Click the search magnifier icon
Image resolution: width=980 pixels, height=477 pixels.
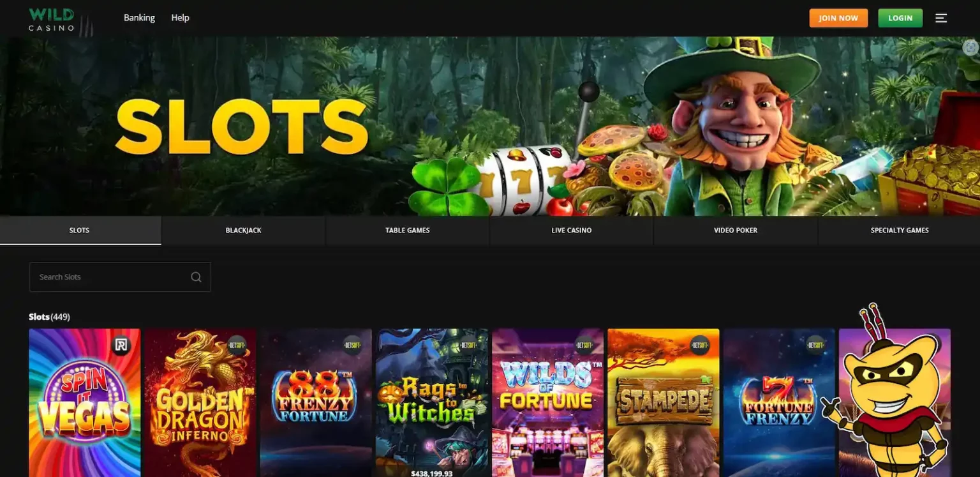coord(196,277)
